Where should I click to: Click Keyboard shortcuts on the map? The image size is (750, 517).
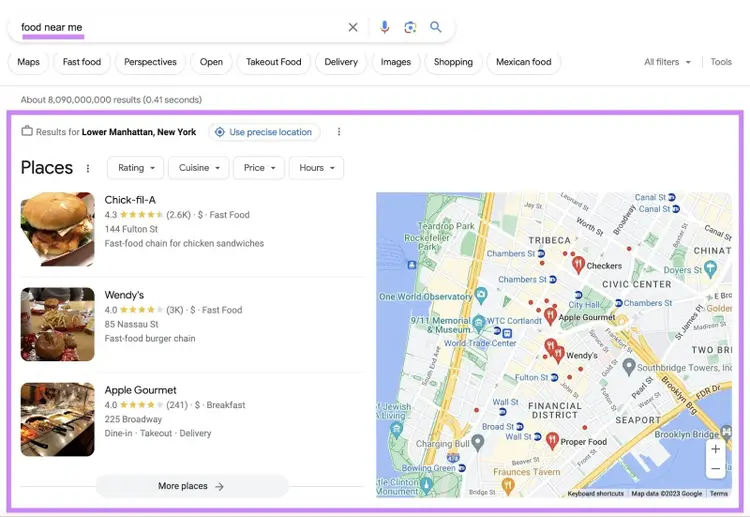tap(596, 494)
